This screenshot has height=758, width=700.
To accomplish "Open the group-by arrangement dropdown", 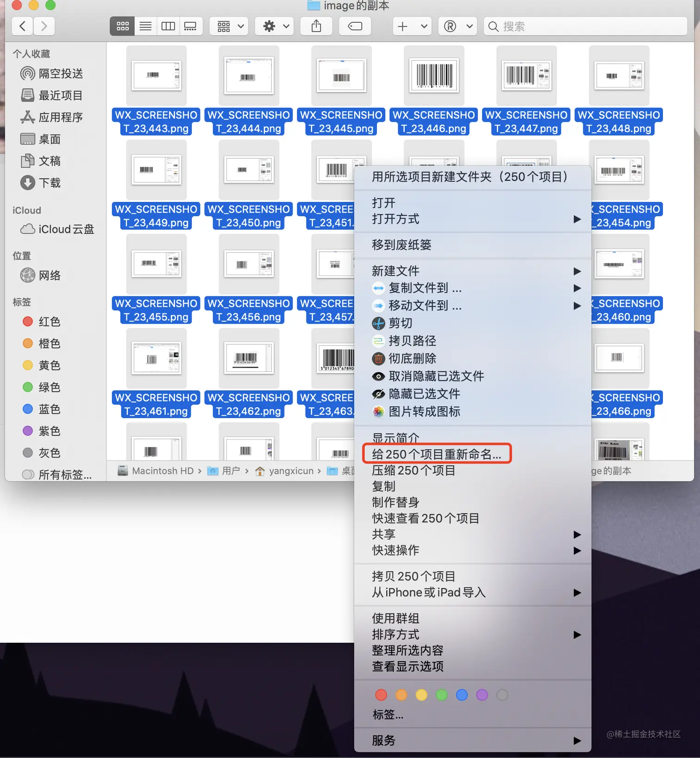I will 229,26.
